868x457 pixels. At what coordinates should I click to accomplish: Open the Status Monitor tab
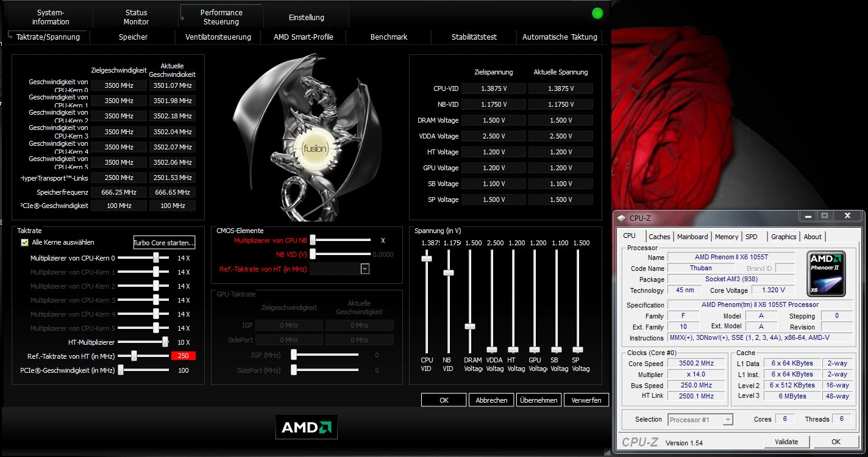(x=136, y=17)
